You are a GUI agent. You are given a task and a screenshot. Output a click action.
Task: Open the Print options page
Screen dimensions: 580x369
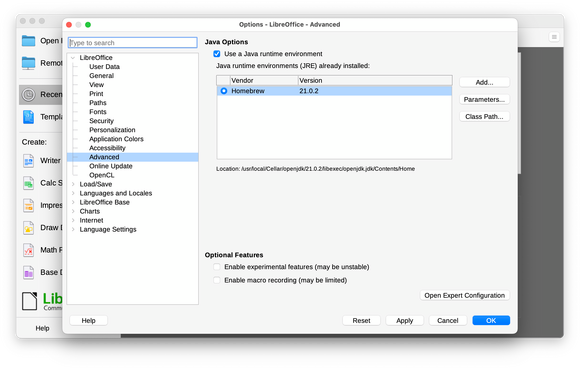click(96, 94)
